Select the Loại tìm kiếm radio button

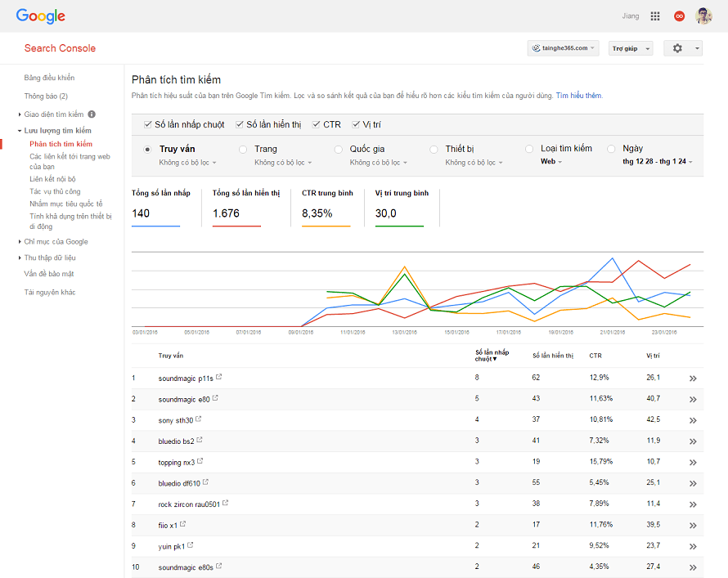529,149
